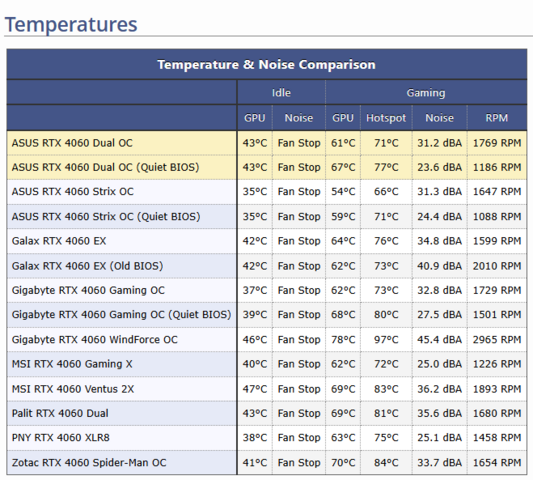Image resolution: width=533 pixels, height=480 pixels.
Task: Click the 1599 RPM cell
Action: coord(497,241)
